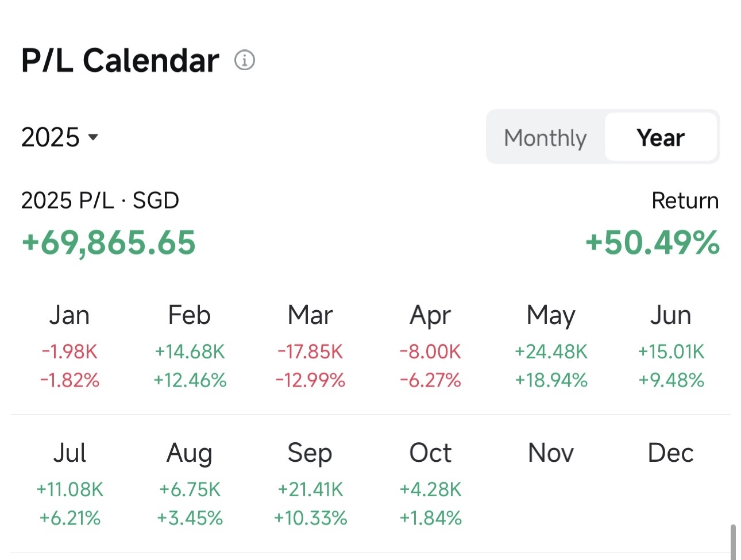Viewport: 741px width, 560px height.
Task: Select the Oct month showing +4.28K
Action: (x=430, y=484)
